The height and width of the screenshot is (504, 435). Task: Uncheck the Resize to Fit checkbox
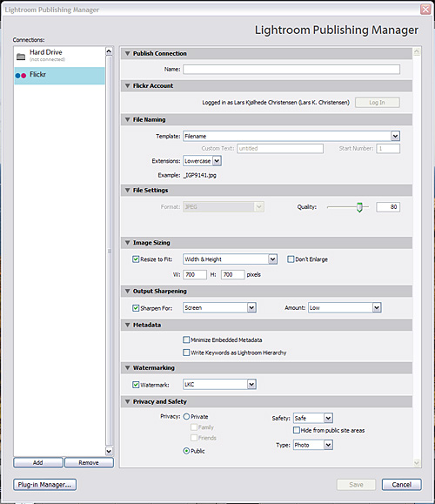tap(136, 259)
